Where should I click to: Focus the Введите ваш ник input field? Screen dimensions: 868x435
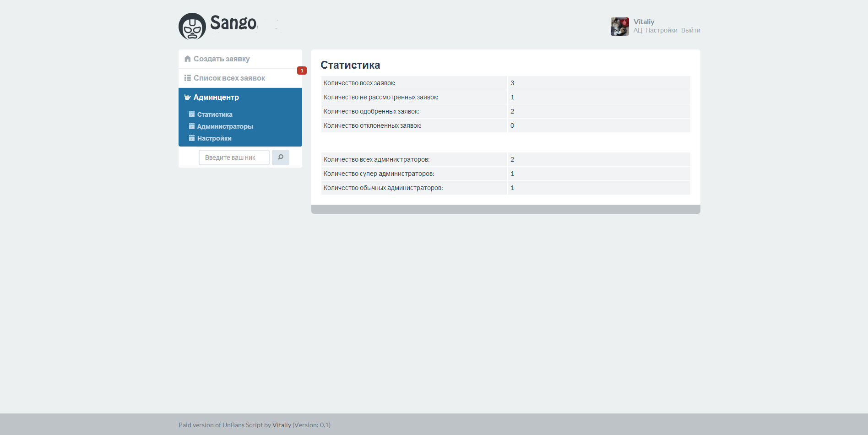click(x=234, y=158)
